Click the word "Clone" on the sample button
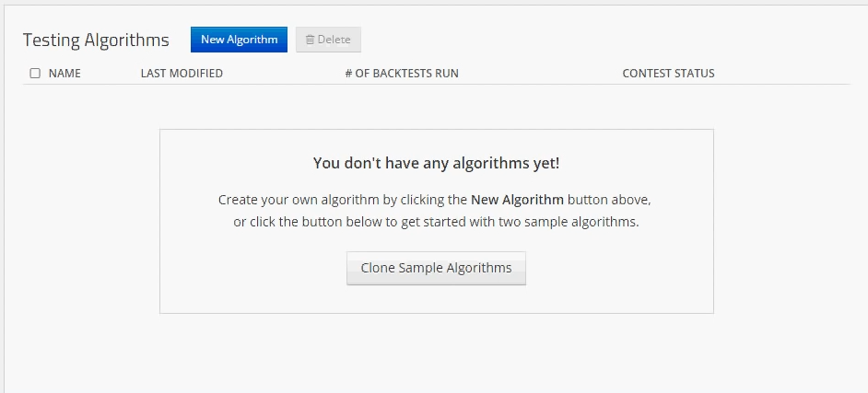This screenshot has height=393, width=868. [x=378, y=268]
